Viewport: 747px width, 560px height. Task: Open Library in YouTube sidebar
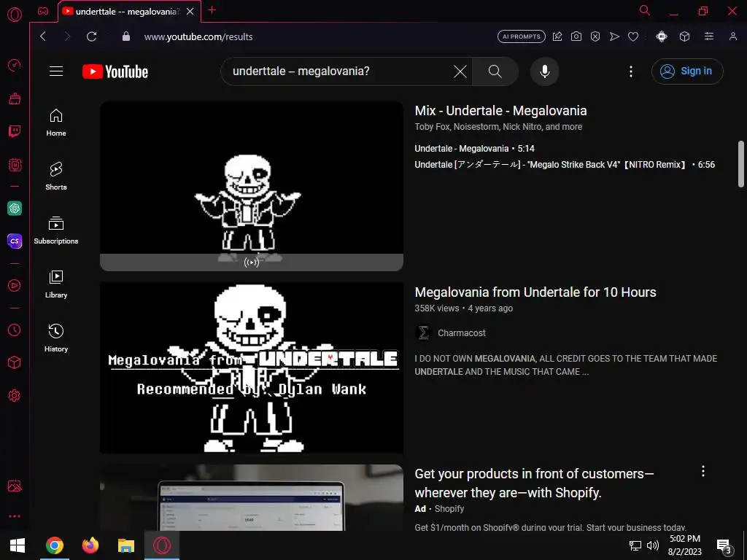click(56, 284)
